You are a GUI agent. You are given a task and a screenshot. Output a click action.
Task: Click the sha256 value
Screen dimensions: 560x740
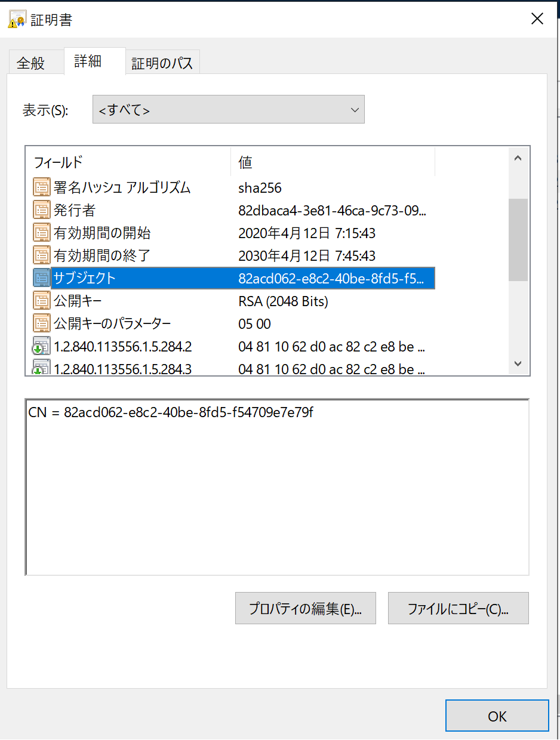pos(260,188)
